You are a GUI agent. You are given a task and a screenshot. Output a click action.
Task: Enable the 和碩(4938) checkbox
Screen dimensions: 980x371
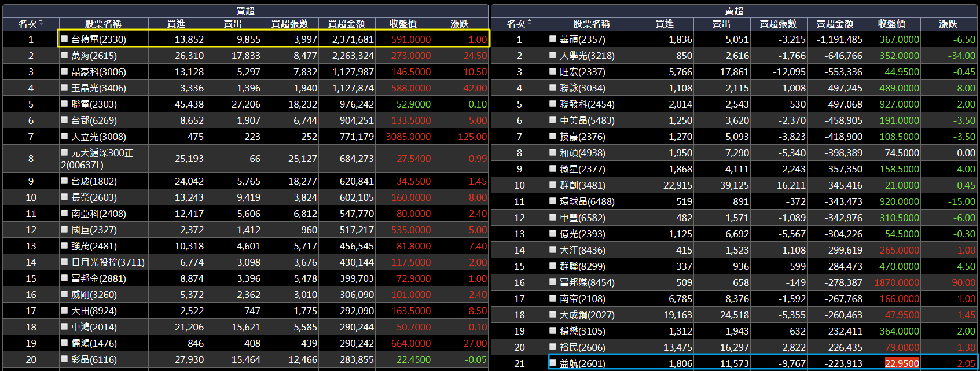tap(553, 152)
